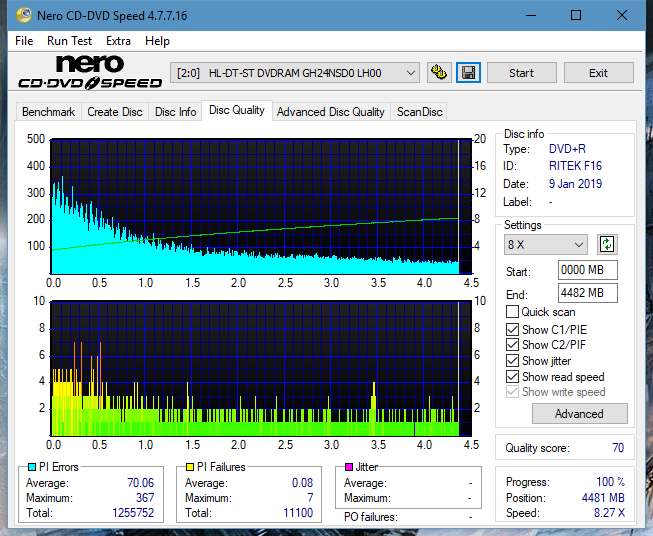
Task: Uncheck Show C1/PIE checkbox
Action: pyautogui.click(x=512, y=329)
